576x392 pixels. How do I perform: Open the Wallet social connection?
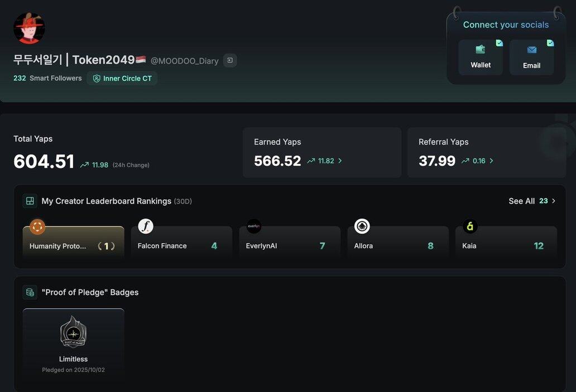(480, 57)
